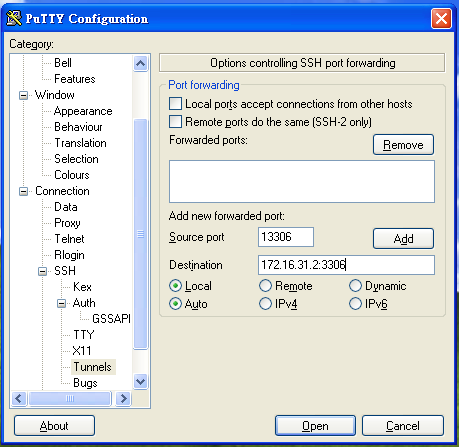Choose the Dynamic forwarding option
The width and height of the screenshot is (459, 447).
point(355,286)
